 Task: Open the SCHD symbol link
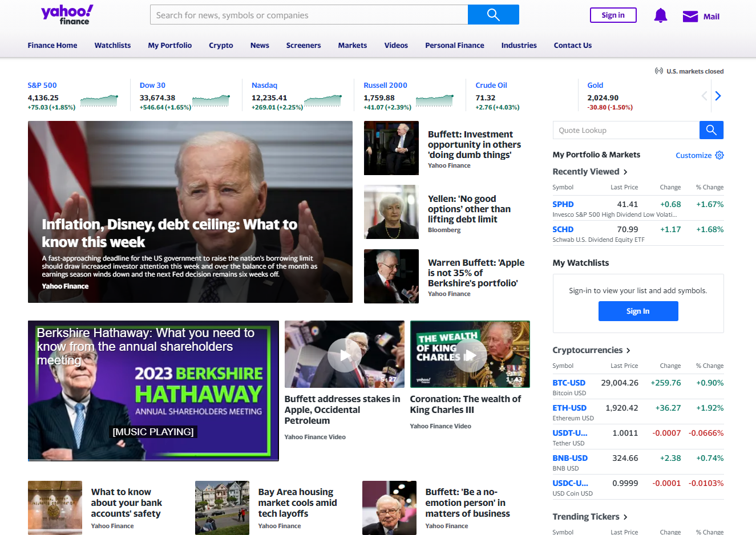click(x=563, y=229)
